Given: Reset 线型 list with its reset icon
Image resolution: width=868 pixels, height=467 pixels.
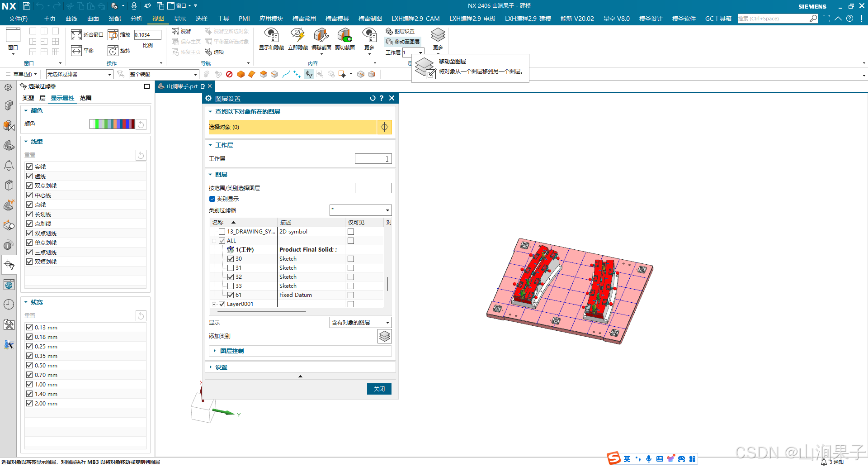Looking at the screenshot, I should [x=141, y=155].
